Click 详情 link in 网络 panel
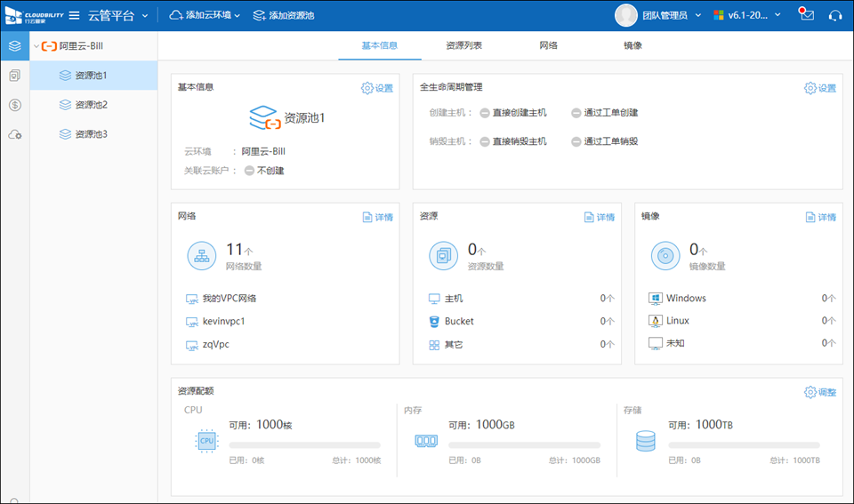The width and height of the screenshot is (854, 504). [377, 217]
